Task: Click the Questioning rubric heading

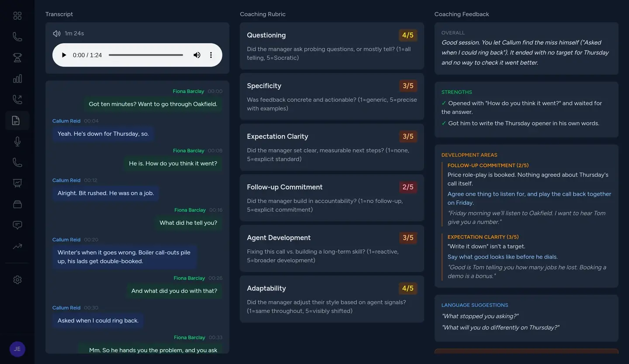Action: [266, 35]
